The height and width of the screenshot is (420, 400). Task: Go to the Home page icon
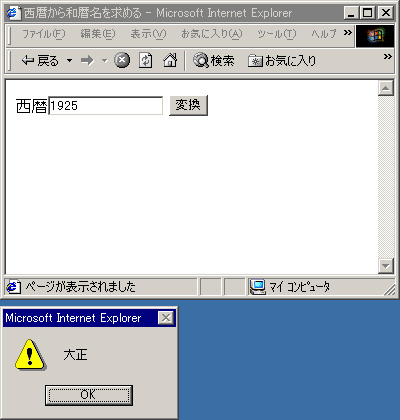(170, 61)
